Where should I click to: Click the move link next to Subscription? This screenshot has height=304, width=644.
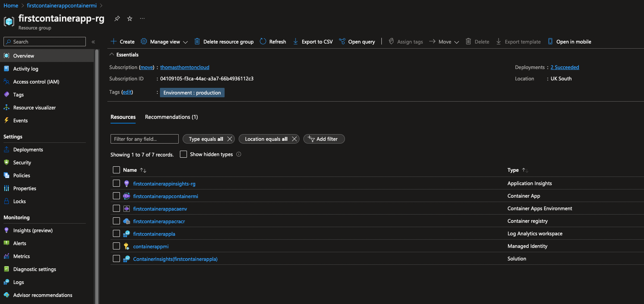147,67
